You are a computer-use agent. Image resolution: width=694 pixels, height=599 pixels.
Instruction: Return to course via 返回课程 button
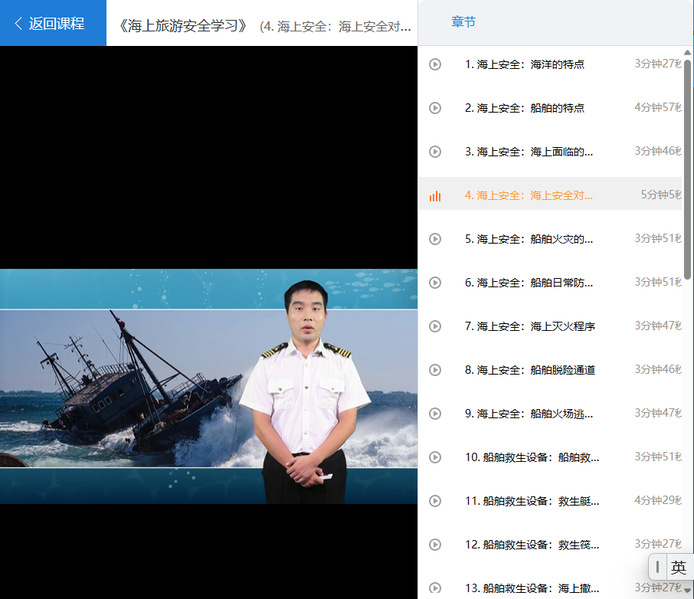55,24
